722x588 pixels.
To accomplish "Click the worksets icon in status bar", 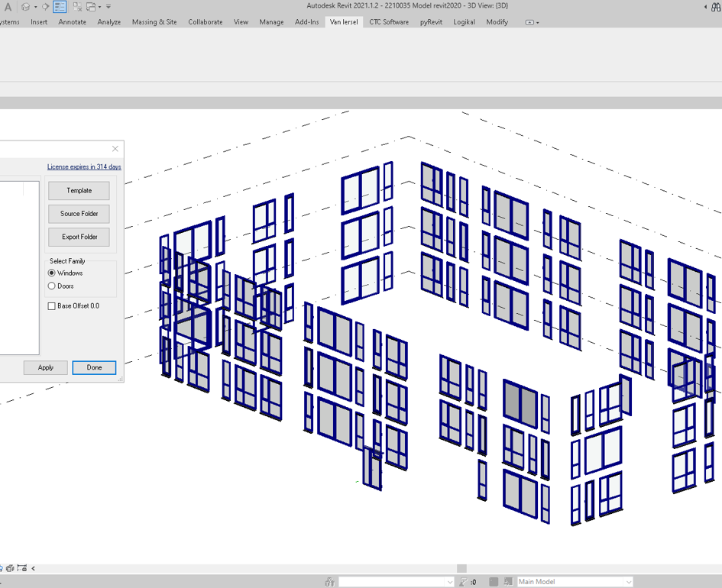I will pyautogui.click(x=329, y=582).
